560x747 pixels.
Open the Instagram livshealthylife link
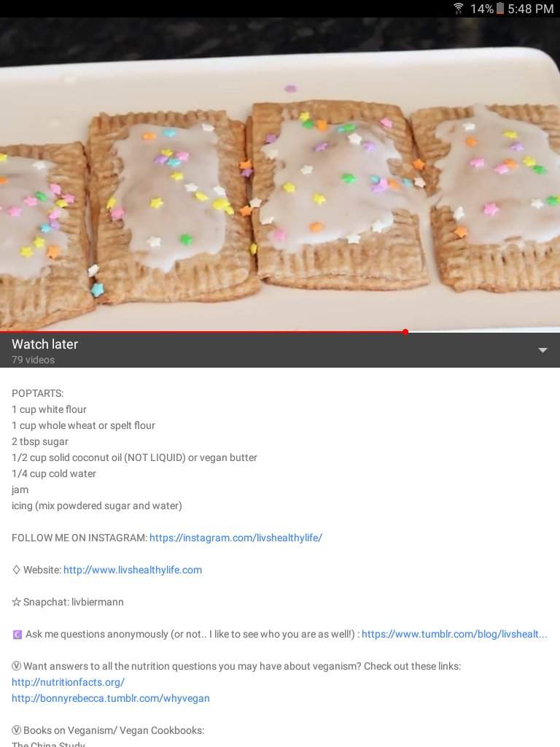coord(236,538)
